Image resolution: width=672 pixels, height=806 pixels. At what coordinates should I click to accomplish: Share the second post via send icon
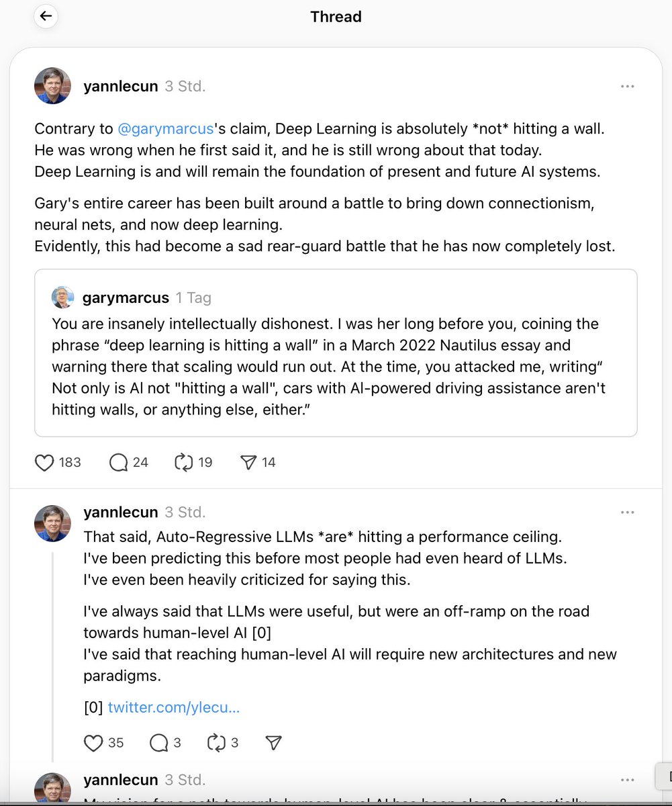coord(273,742)
